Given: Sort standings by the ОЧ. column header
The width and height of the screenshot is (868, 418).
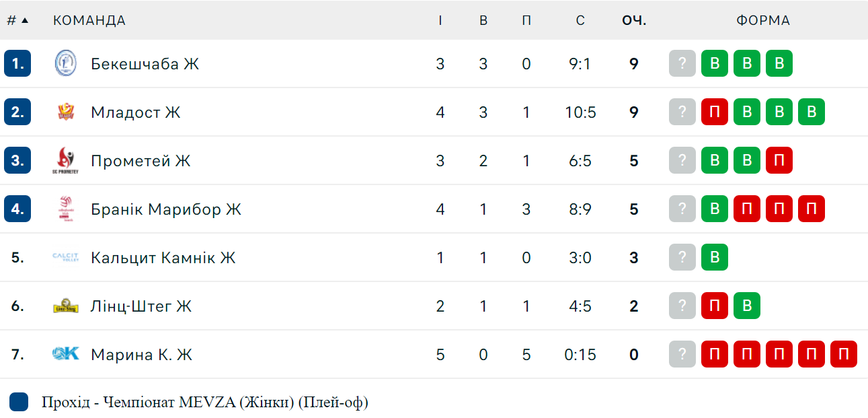Looking at the screenshot, I should (x=634, y=20).
